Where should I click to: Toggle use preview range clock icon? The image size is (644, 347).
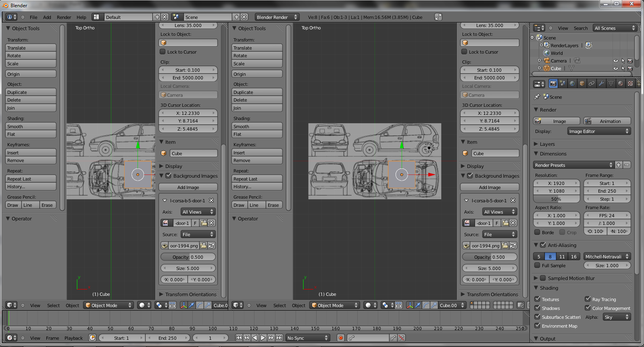92,338
